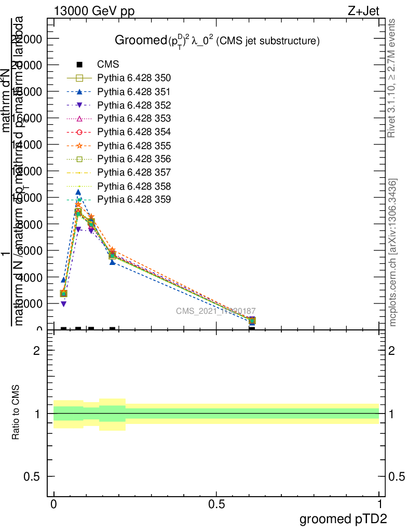Screen dimensions: 408x532
Task: Select the legend label 'Pythia 6.428 350'
Action: (x=134, y=78)
